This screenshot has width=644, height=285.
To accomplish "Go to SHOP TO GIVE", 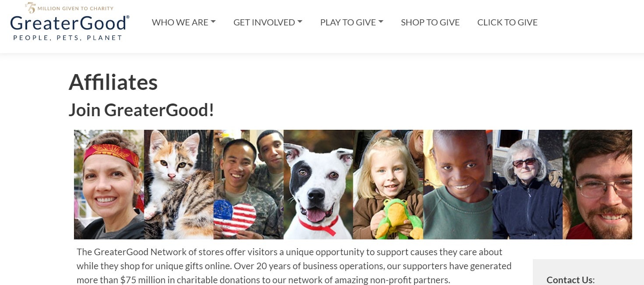I will point(430,22).
